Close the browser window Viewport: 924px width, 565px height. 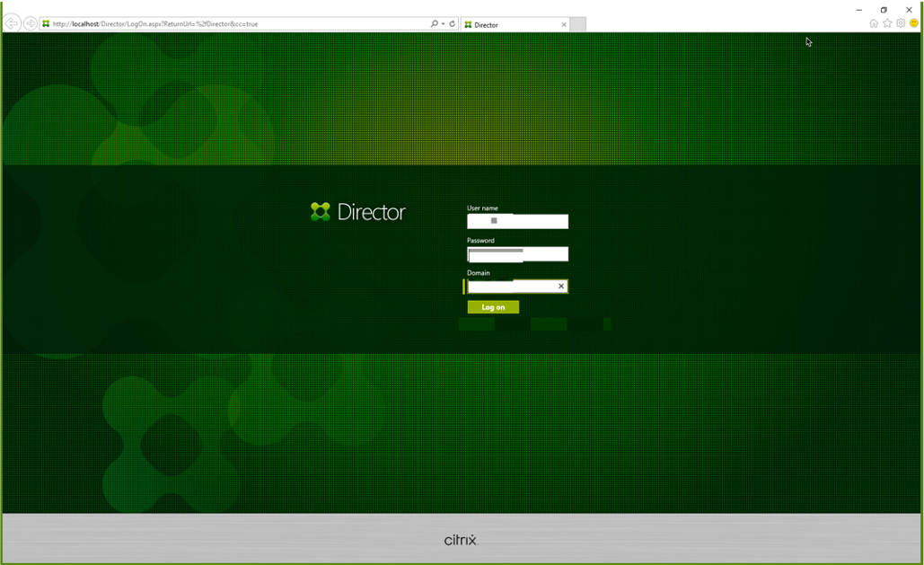910,10
